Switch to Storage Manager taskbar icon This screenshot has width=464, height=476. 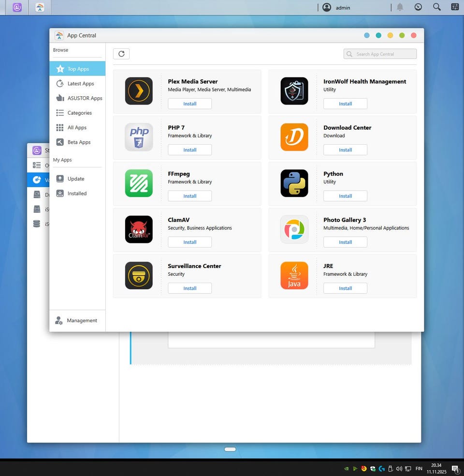tap(17, 7)
